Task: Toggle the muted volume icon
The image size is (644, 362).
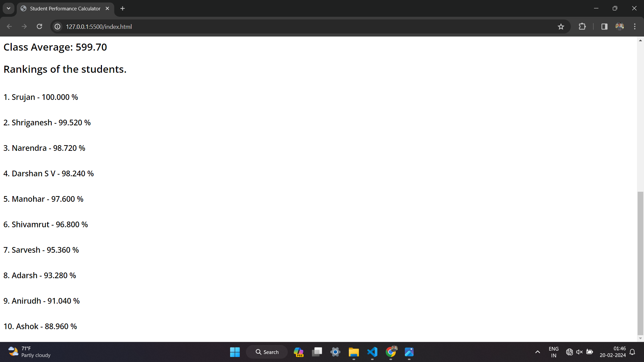Action: (x=579, y=352)
